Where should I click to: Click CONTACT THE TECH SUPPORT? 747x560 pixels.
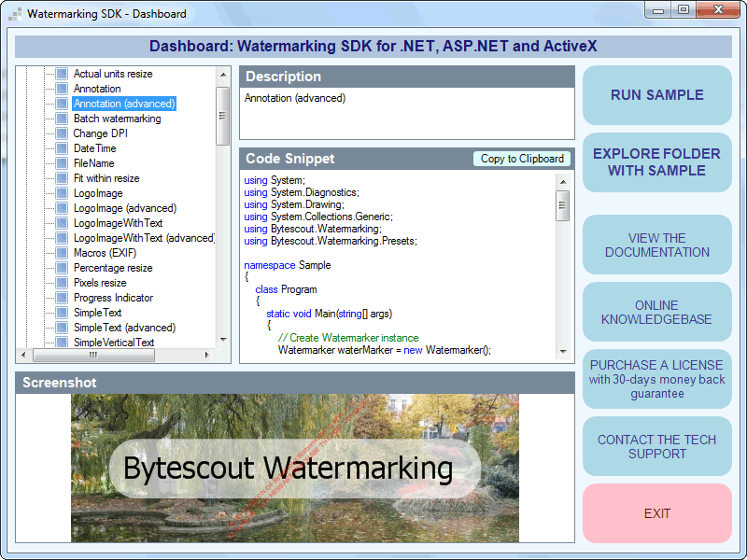pos(657,446)
